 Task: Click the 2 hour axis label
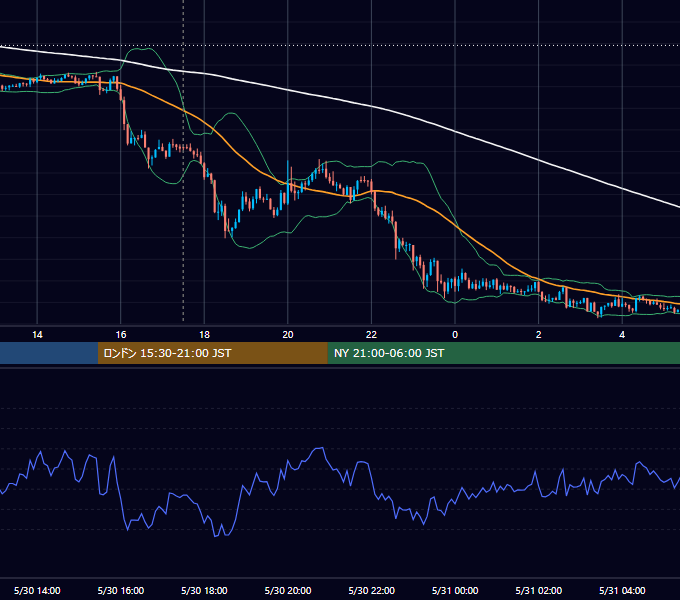pyautogui.click(x=539, y=335)
